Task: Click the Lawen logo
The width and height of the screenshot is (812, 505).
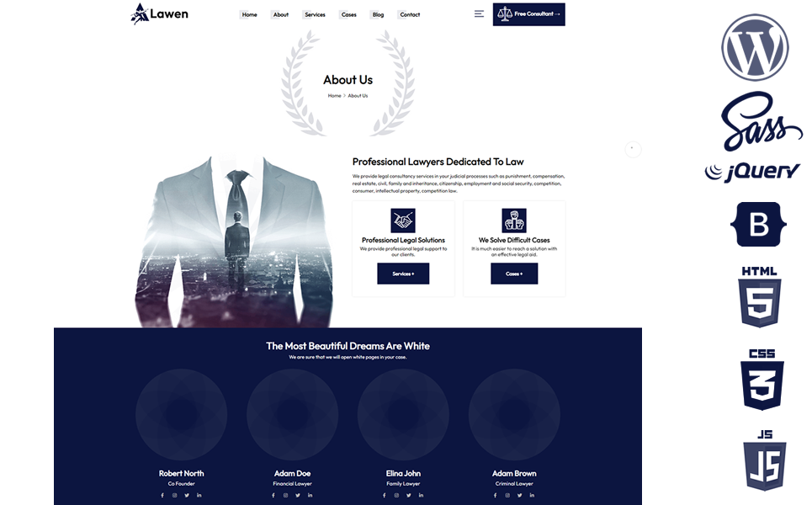Action: coord(160,13)
